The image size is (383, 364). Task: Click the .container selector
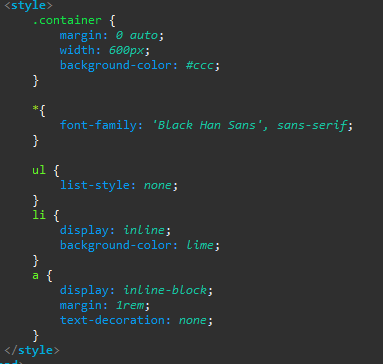tap(67, 20)
